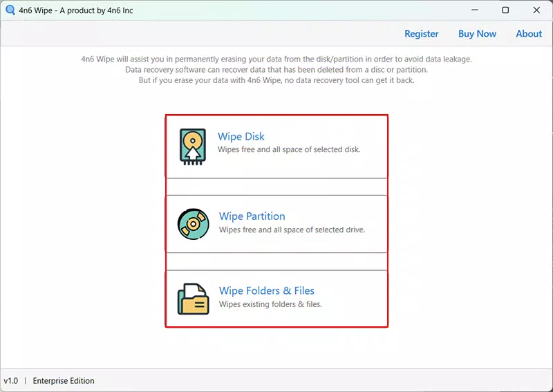Click the Wipe Partition disc icon
The height and width of the screenshot is (392, 553).
point(193,224)
